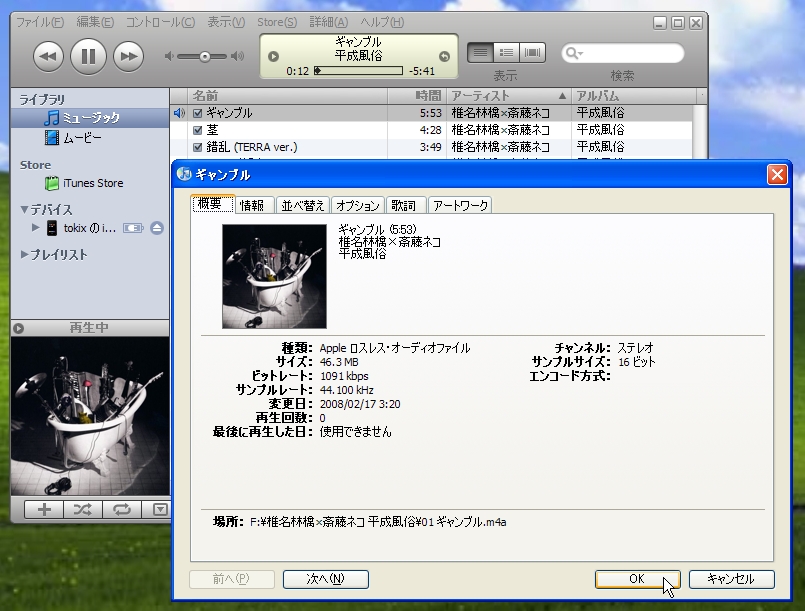Viewport: 805px width, 611px height.
Task: Expand the プレイリスト section
Action: tap(24, 254)
